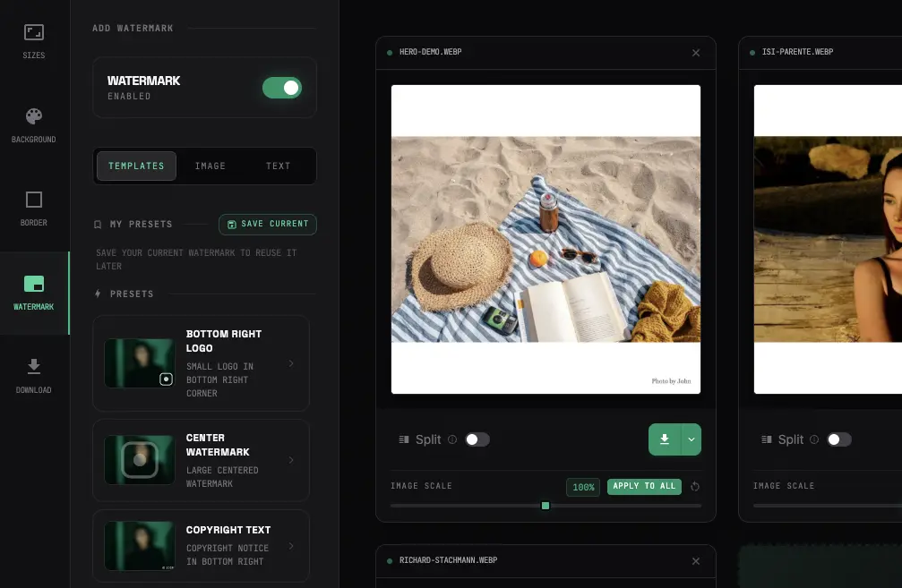This screenshot has width=902, height=588.
Task: Click the 100% image scale value
Action: tap(583, 488)
